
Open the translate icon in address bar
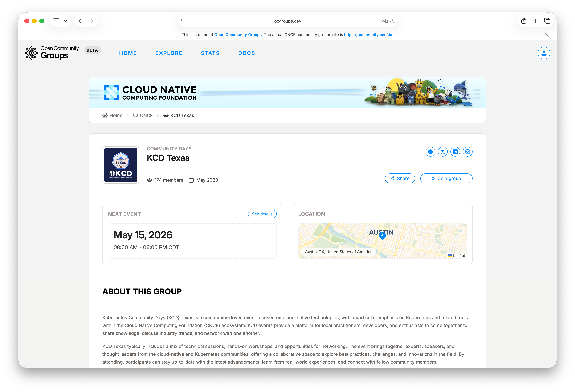[x=385, y=21]
